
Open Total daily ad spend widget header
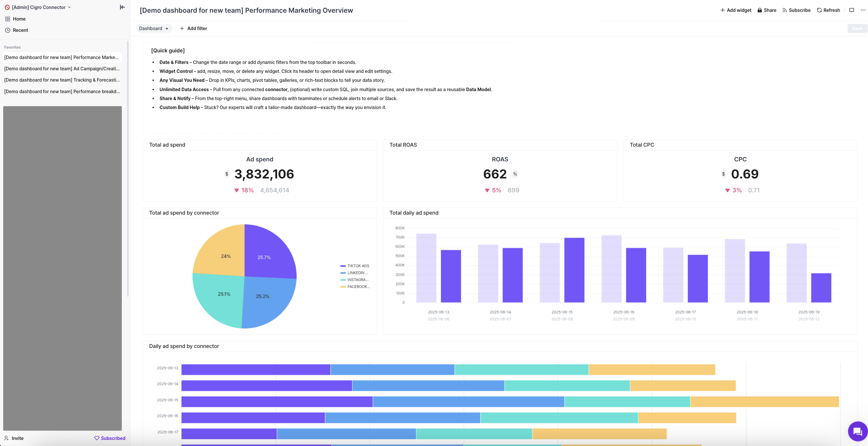(x=414, y=213)
